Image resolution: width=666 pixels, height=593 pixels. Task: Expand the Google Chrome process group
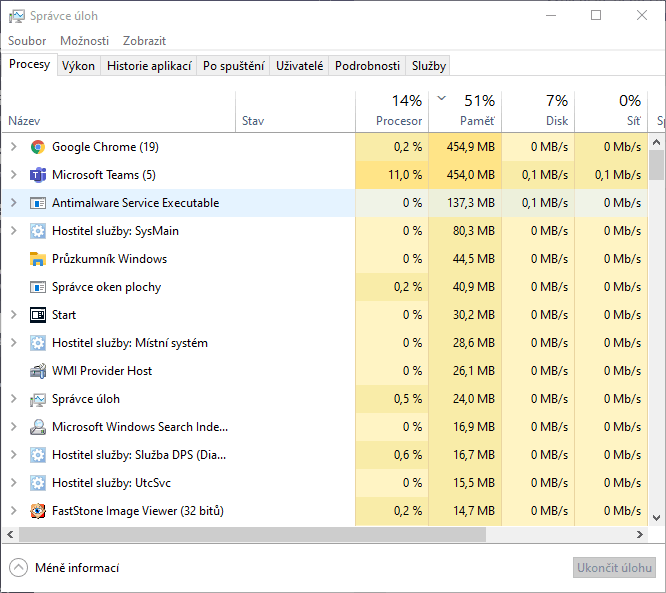click(13, 147)
